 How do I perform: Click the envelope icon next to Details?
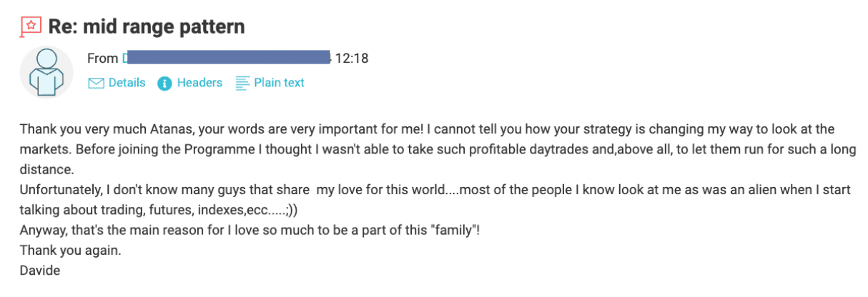click(x=96, y=84)
